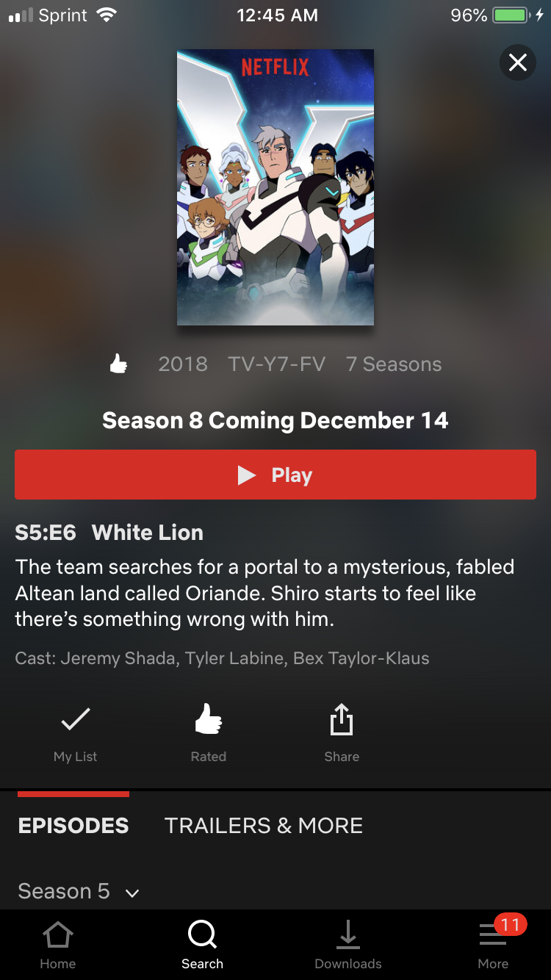551x980 pixels.
Task: Open the Search tab icon
Action: (202, 934)
